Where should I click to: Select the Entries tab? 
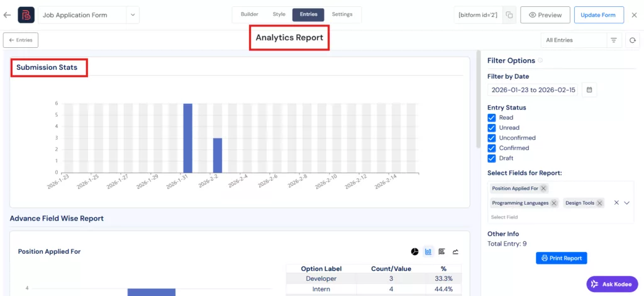pyautogui.click(x=308, y=14)
